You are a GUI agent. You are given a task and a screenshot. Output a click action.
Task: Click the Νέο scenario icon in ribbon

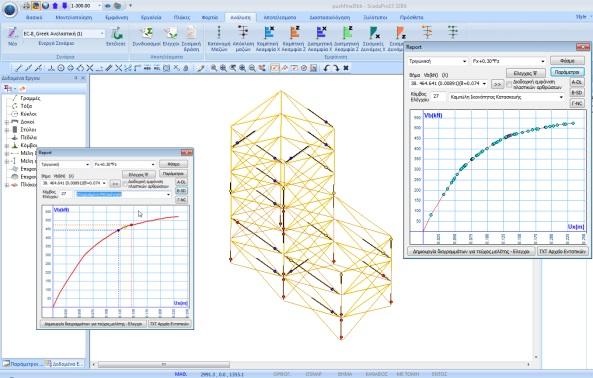(12, 33)
